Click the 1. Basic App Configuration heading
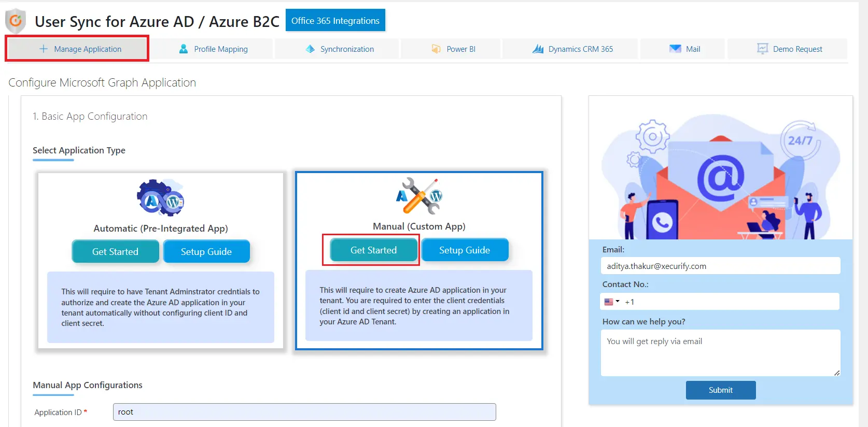 (90, 116)
